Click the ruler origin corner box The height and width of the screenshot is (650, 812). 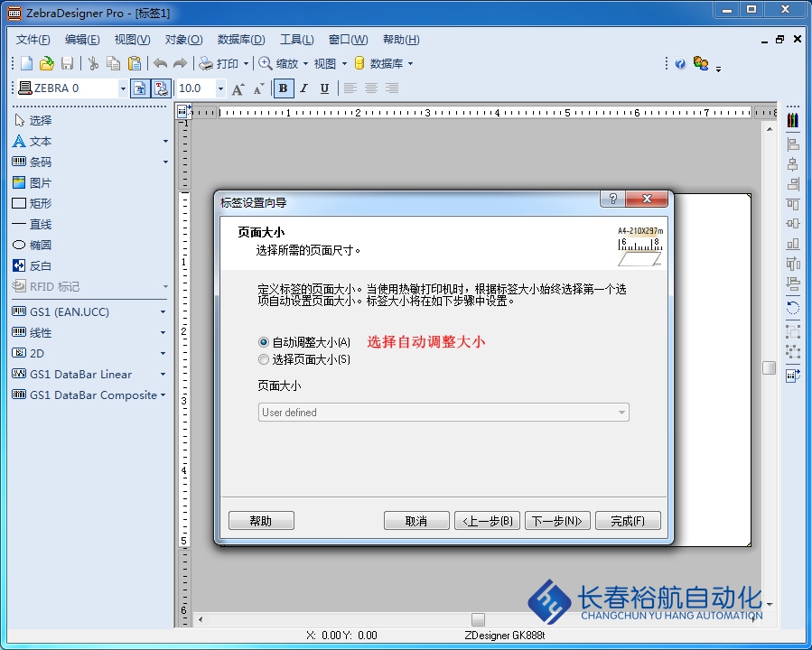[182, 110]
